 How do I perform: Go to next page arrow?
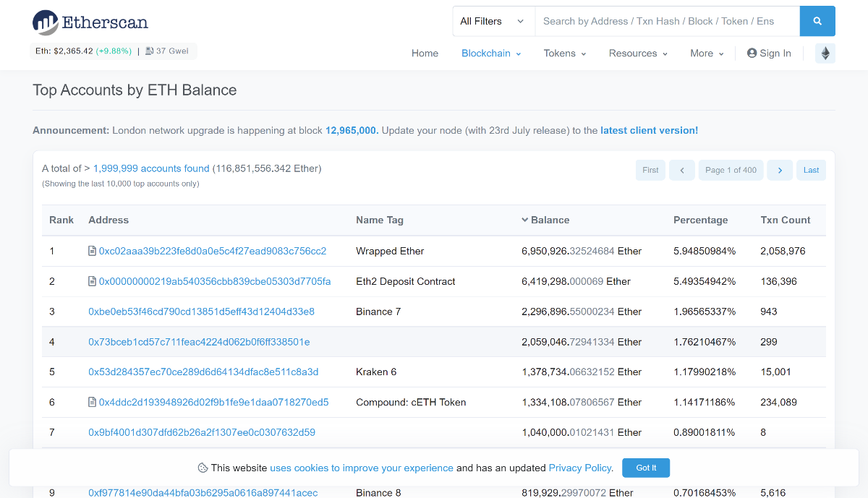tap(780, 170)
